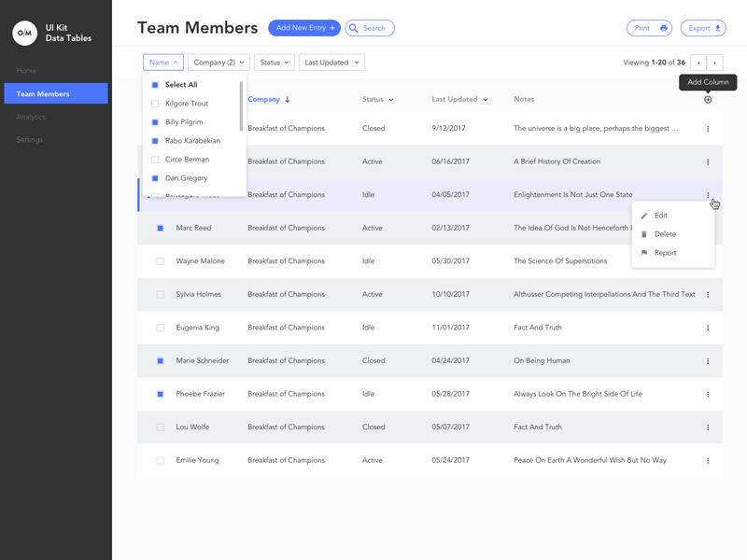
Task: Click "Viewing 1-20 of 36" text
Action: pos(655,63)
